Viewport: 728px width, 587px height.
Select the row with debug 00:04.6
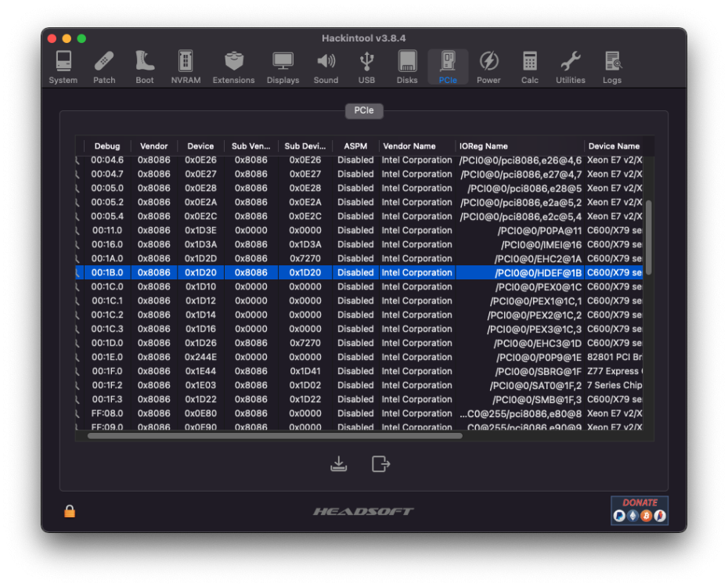pos(359,160)
